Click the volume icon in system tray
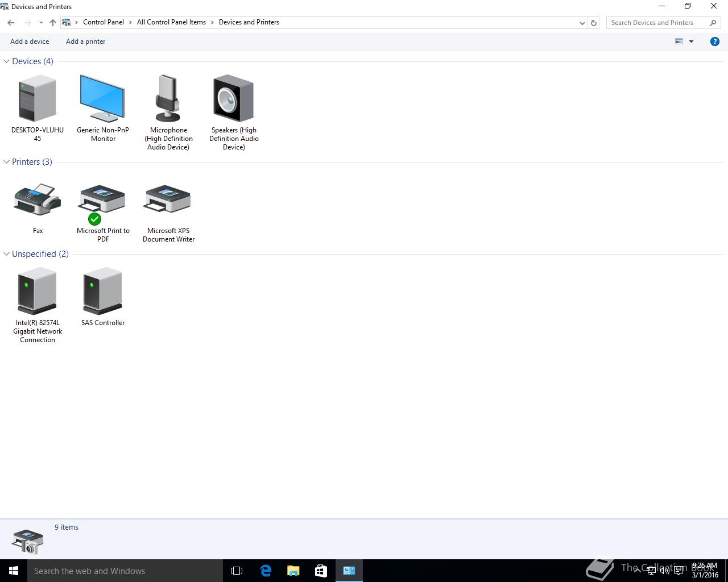The image size is (728, 582). (664, 571)
